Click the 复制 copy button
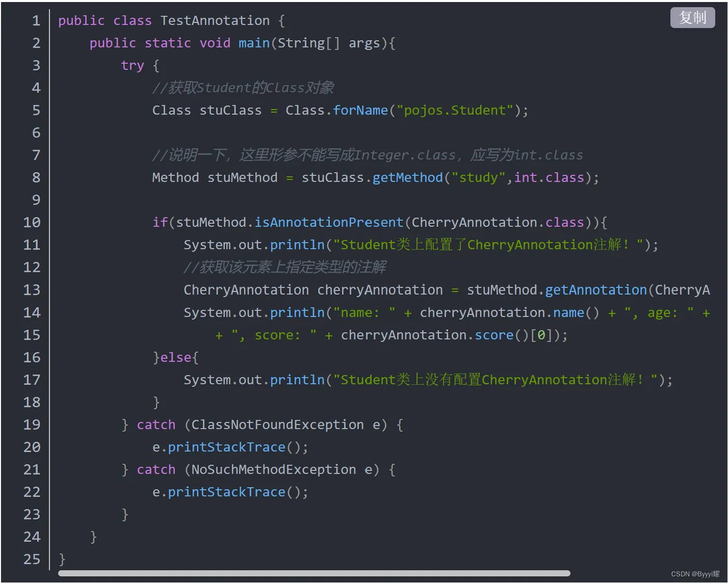728x583 pixels. click(x=692, y=18)
